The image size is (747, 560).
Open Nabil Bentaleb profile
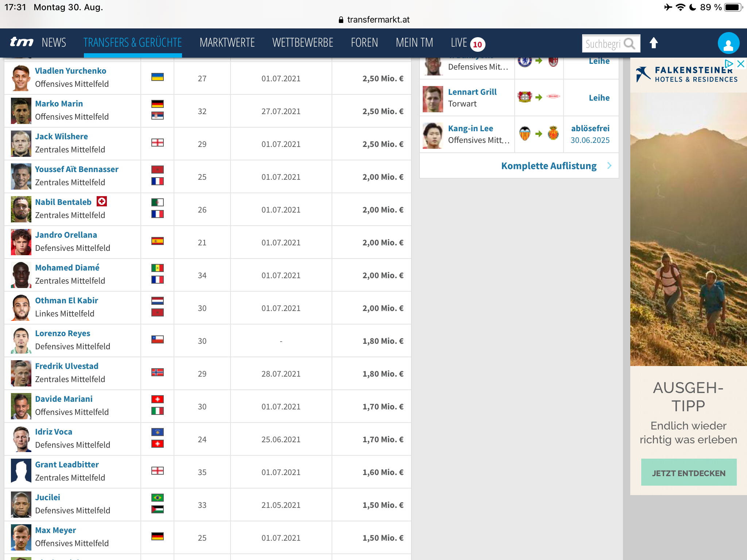[x=63, y=202]
